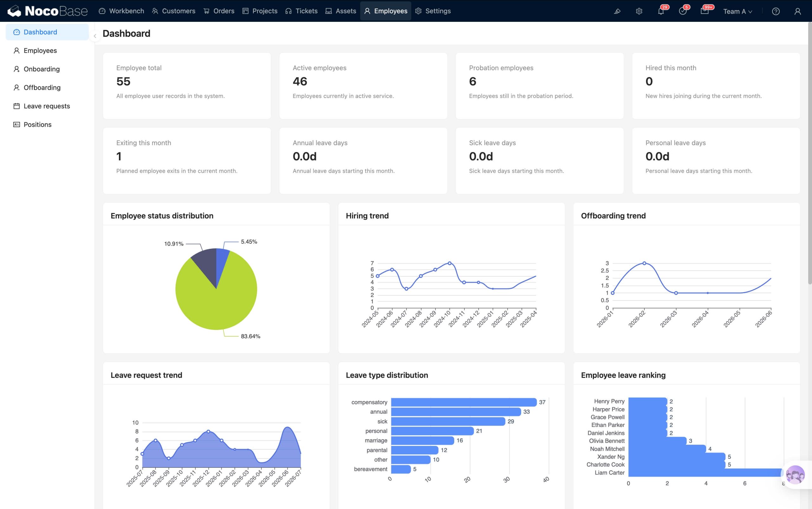Open the Assets menu
Screen dimensions: 812x509
click(341, 11)
